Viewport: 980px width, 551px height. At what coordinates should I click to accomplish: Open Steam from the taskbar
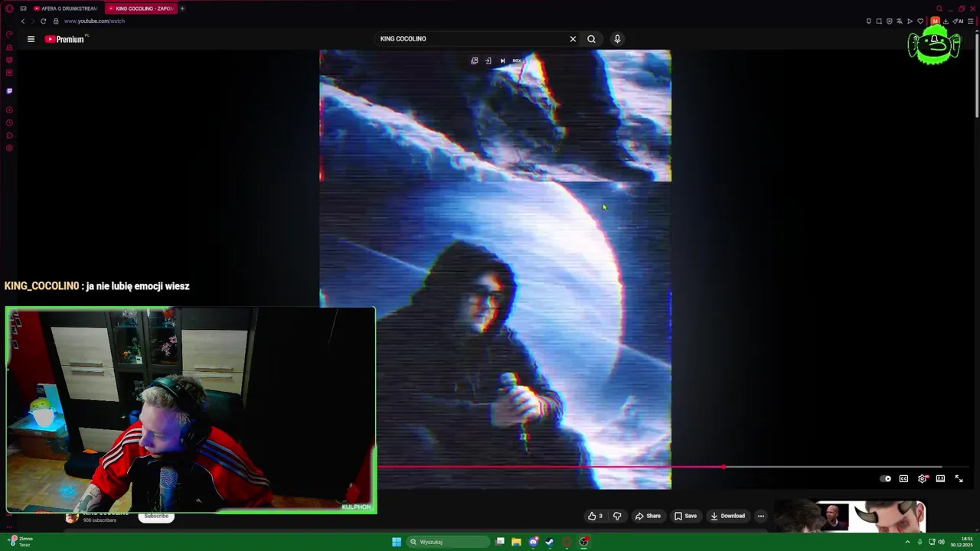(550, 542)
